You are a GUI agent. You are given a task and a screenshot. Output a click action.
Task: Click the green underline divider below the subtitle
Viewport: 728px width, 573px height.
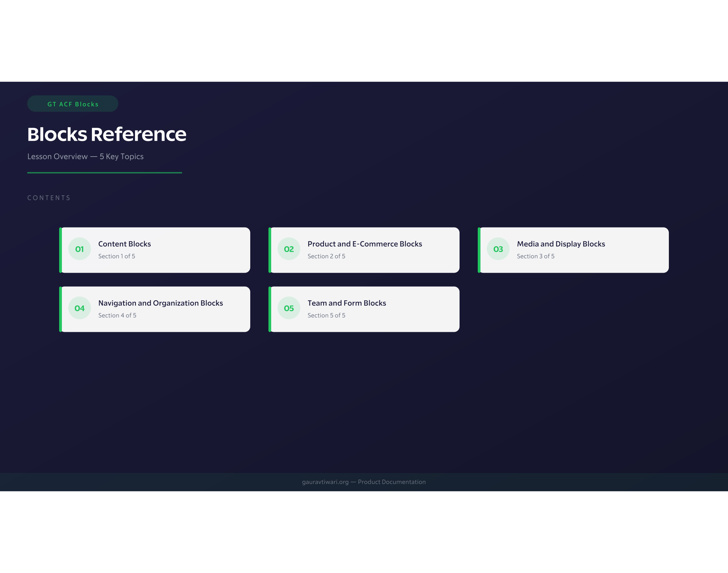point(104,173)
